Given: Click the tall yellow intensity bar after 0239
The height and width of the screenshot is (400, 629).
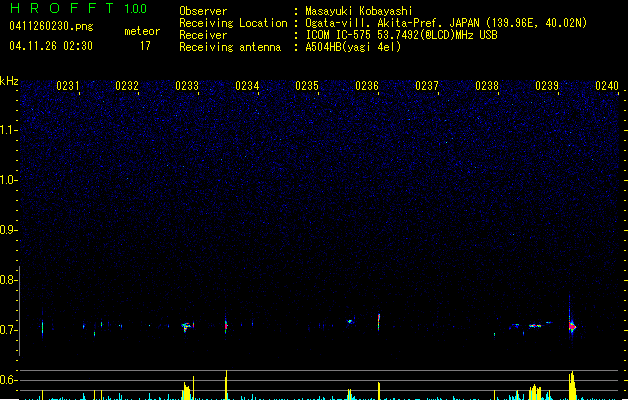Looking at the screenshot, I should tap(572, 386).
